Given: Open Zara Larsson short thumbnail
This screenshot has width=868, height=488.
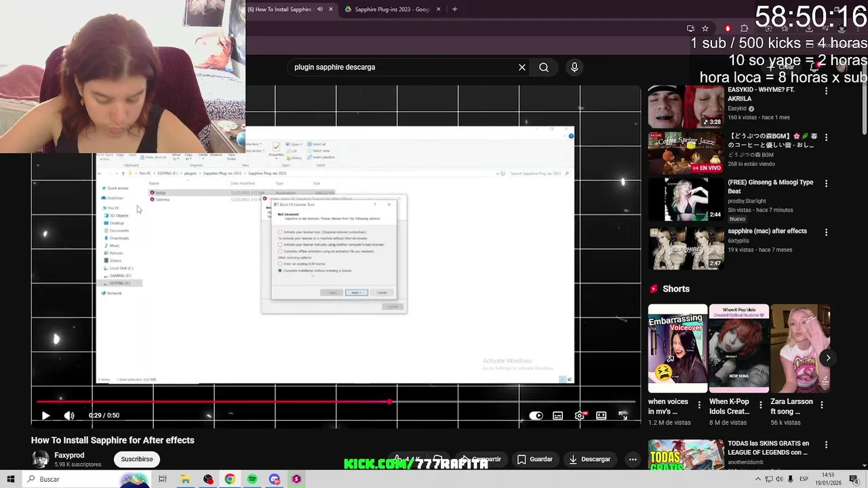Looking at the screenshot, I should coord(800,348).
